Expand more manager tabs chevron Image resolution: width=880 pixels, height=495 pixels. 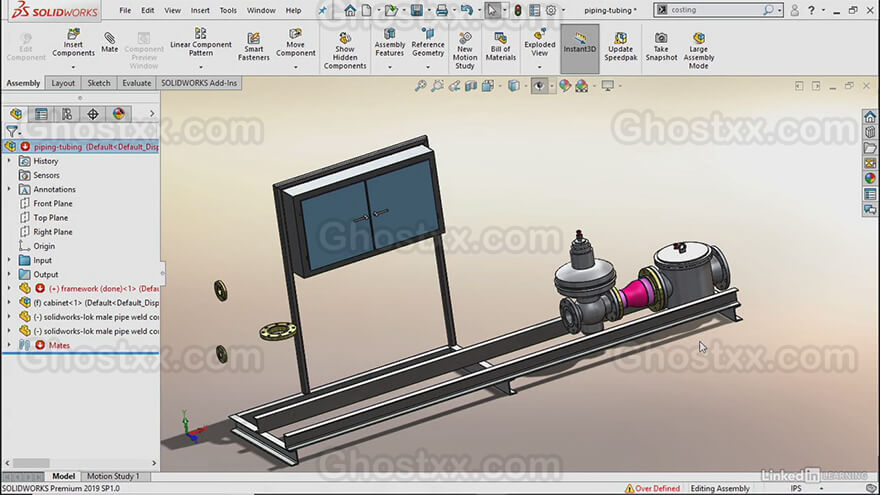point(152,114)
